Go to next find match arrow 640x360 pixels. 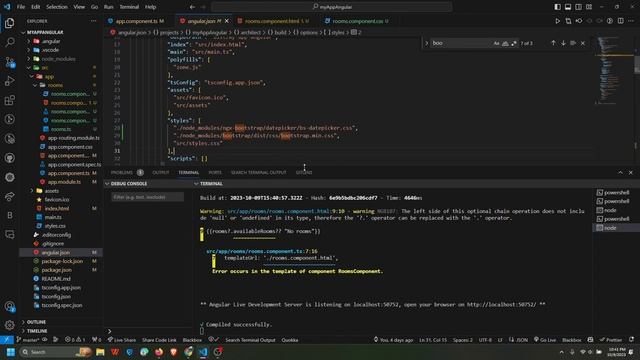[563, 43]
